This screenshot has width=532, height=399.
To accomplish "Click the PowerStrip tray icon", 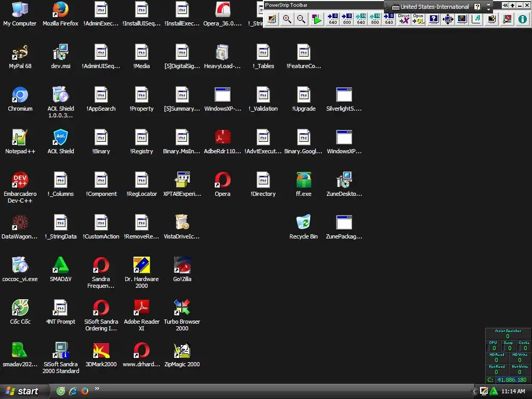I will coord(484,391).
